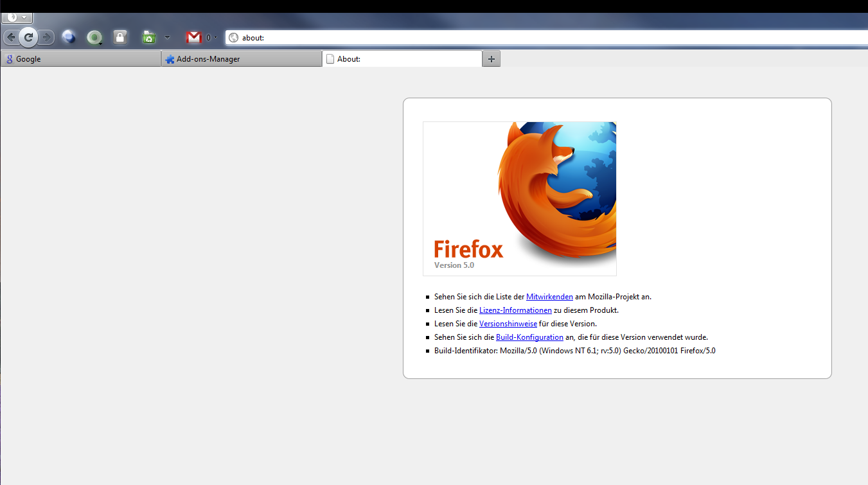The height and width of the screenshot is (485, 868).
Task: Open a new tab with plus button
Action: click(x=492, y=58)
